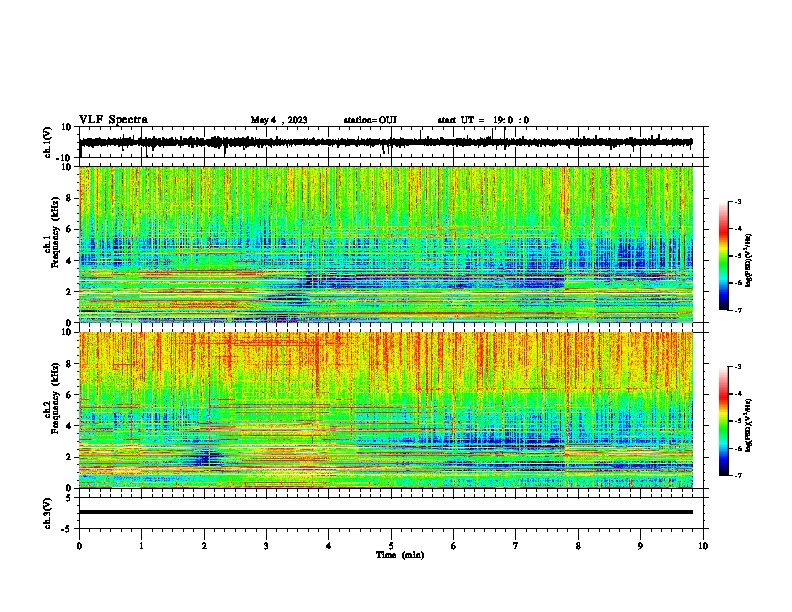This screenshot has width=792, height=612.
Task: Click the ch.2 spectrogram color bar
Action: (724, 421)
